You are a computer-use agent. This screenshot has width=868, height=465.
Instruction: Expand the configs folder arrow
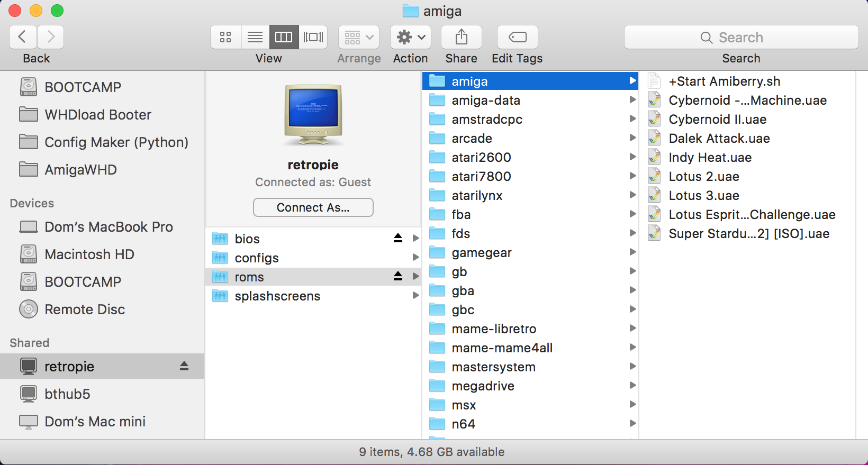point(415,258)
